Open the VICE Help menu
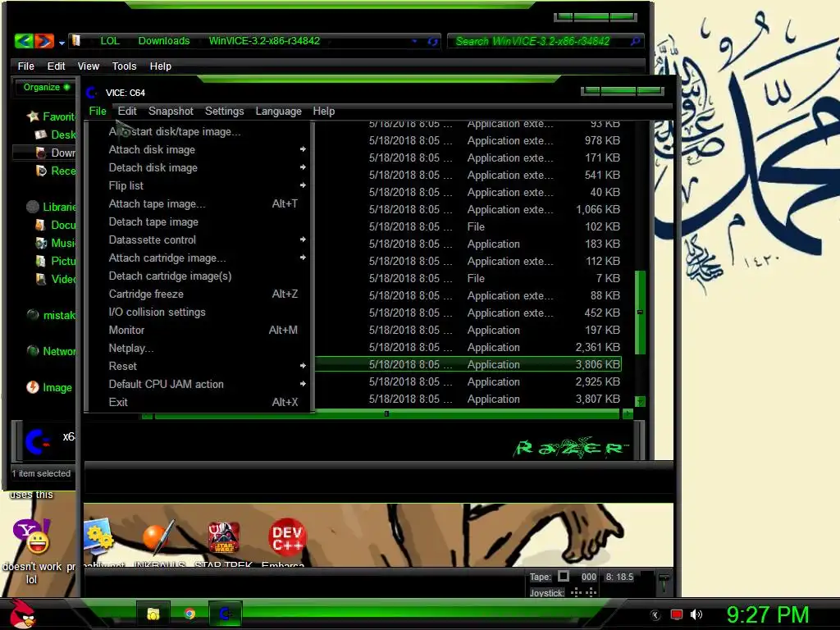Image resolution: width=840 pixels, height=630 pixels. pyautogui.click(x=323, y=111)
